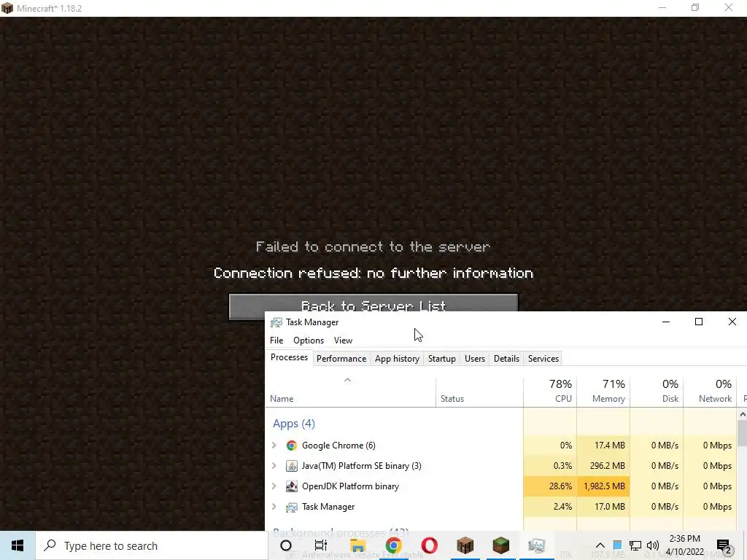Select the Processes tab

[289, 357]
